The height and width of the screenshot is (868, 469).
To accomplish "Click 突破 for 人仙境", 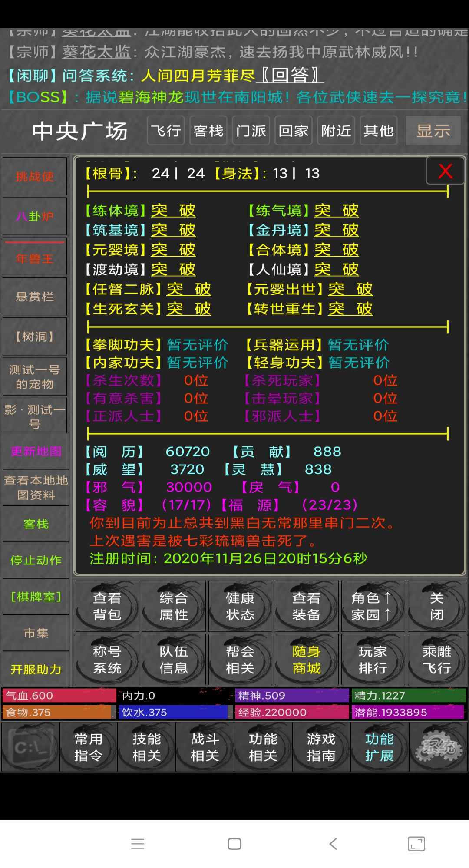I will point(337,270).
